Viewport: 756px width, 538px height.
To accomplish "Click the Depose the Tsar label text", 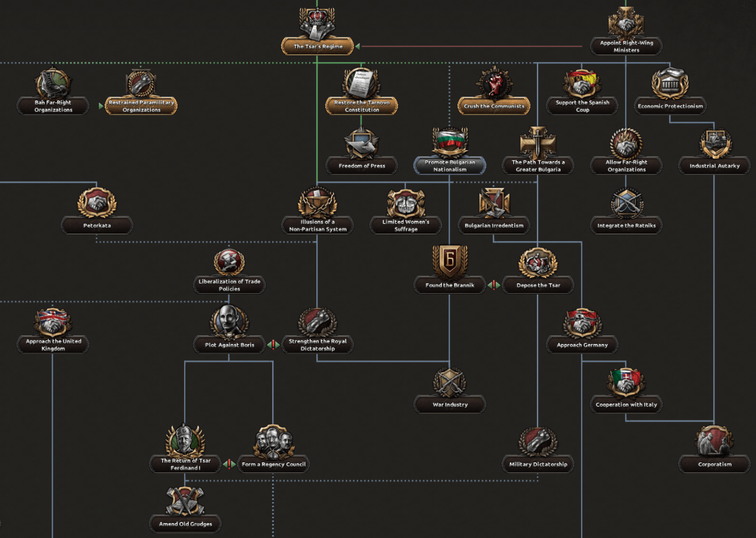I will 538,285.
